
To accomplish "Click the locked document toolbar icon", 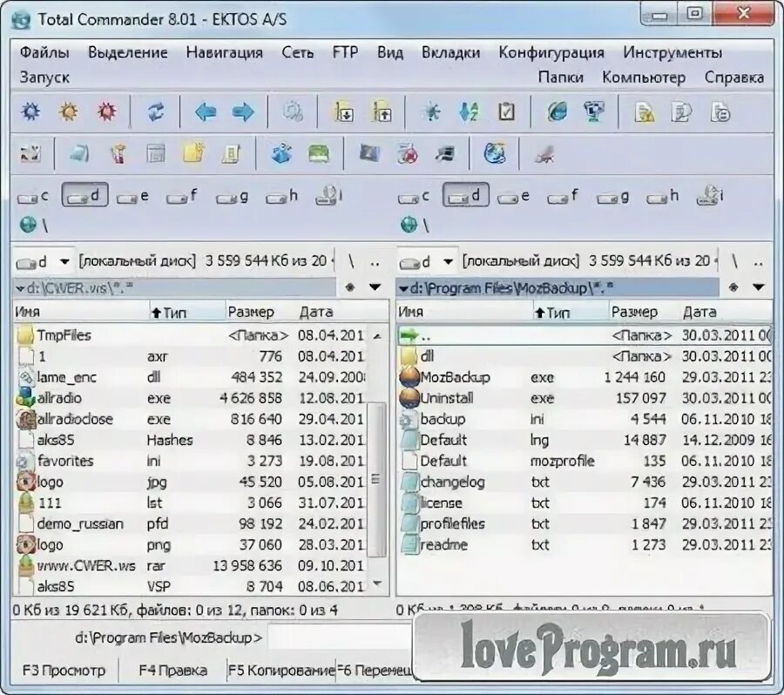I will click(645, 112).
